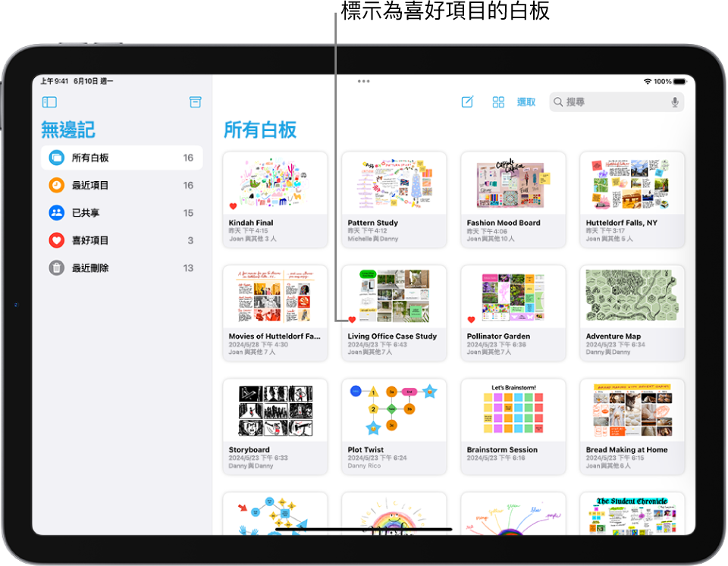728x566 pixels.
Task: Click the Kindah Final title text
Action: click(251, 223)
